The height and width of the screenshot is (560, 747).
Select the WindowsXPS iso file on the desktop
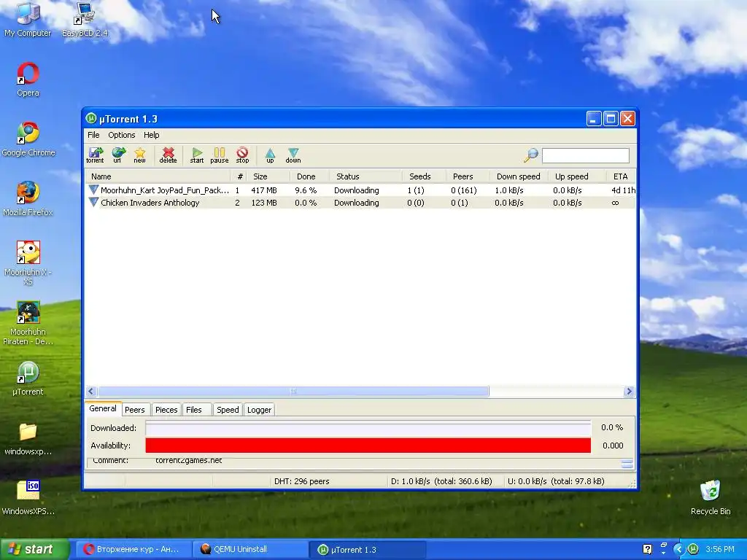[28, 497]
